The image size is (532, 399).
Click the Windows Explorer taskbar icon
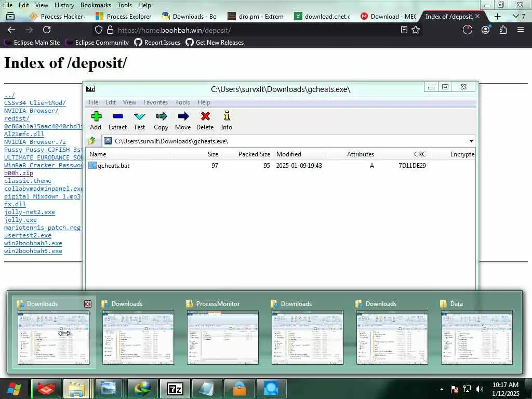(77, 389)
